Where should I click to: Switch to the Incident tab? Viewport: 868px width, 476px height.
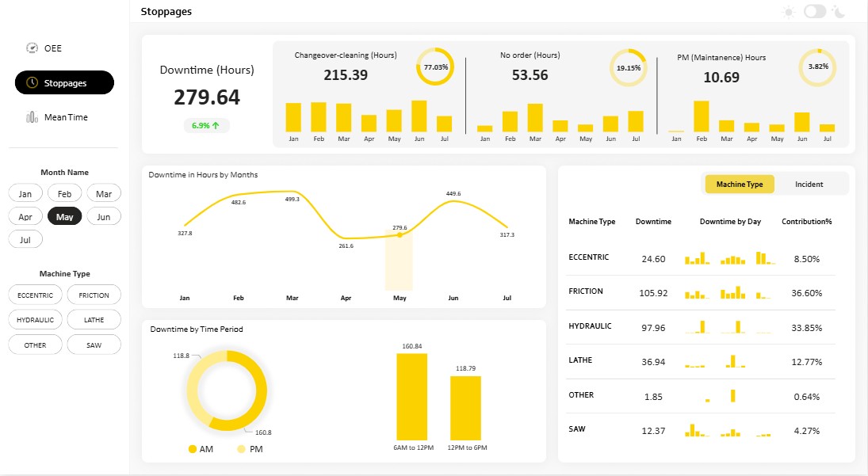click(809, 184)
